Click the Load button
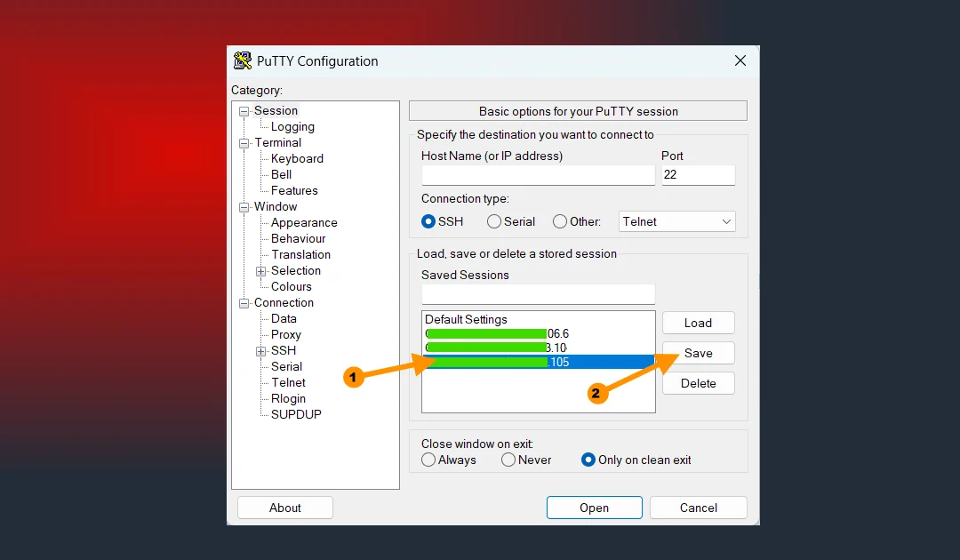 pyautogui.click(x=698, y=323)
